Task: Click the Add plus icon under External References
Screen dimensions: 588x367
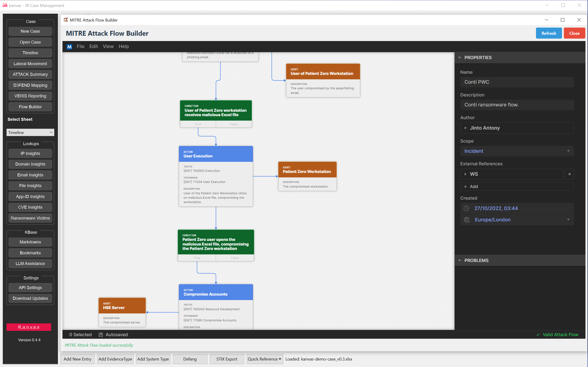Action: [465, 186]
